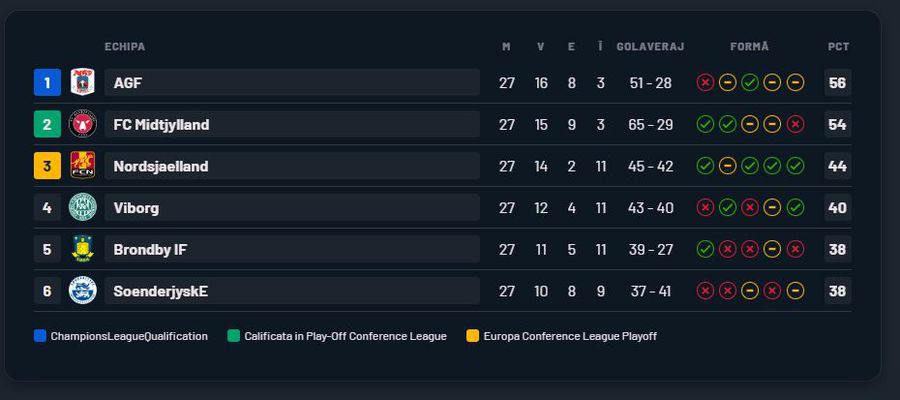Click Brondby IF's first green win icon
Image resolution: width=900 pixels, height=400 pixels.
tap(705, 249)
